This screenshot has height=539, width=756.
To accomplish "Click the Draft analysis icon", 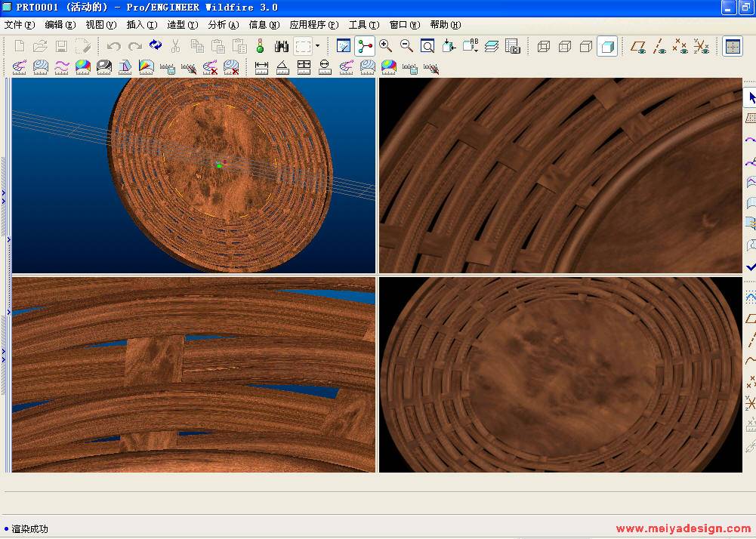I will tap(125, 67).
